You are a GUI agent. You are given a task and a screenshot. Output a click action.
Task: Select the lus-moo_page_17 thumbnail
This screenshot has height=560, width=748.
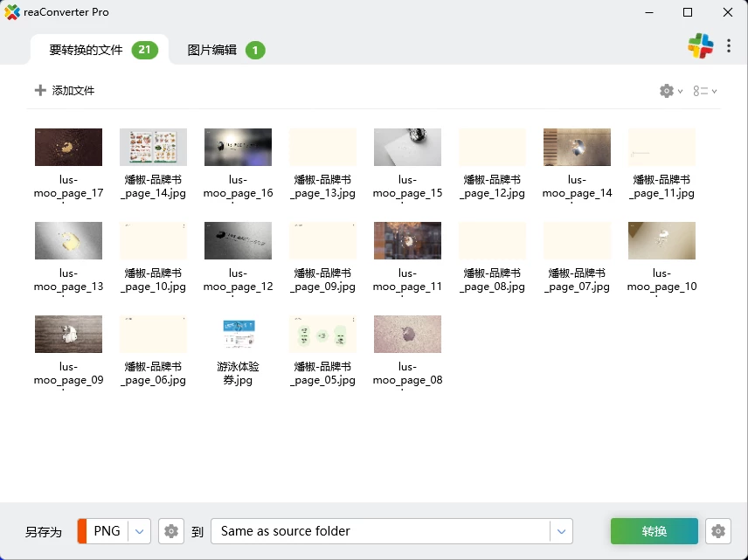(x=68, y=146)
